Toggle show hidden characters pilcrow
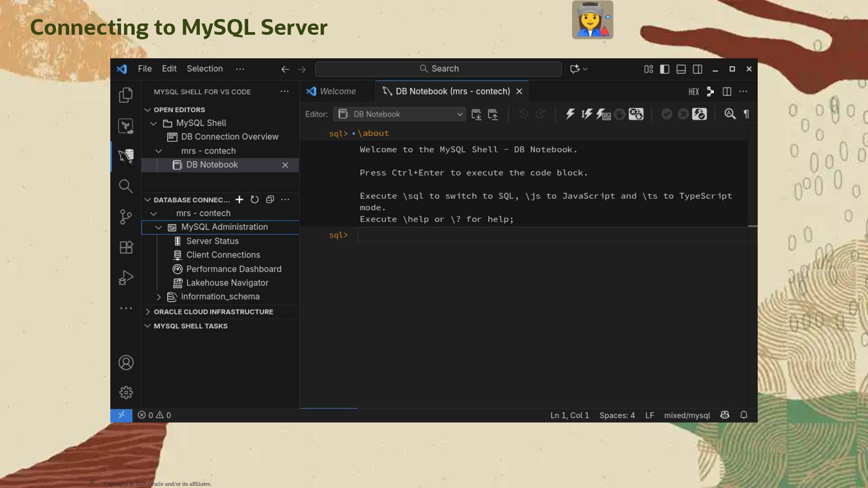868x488 pixels. pyautogui.click(x=746, y=114)
